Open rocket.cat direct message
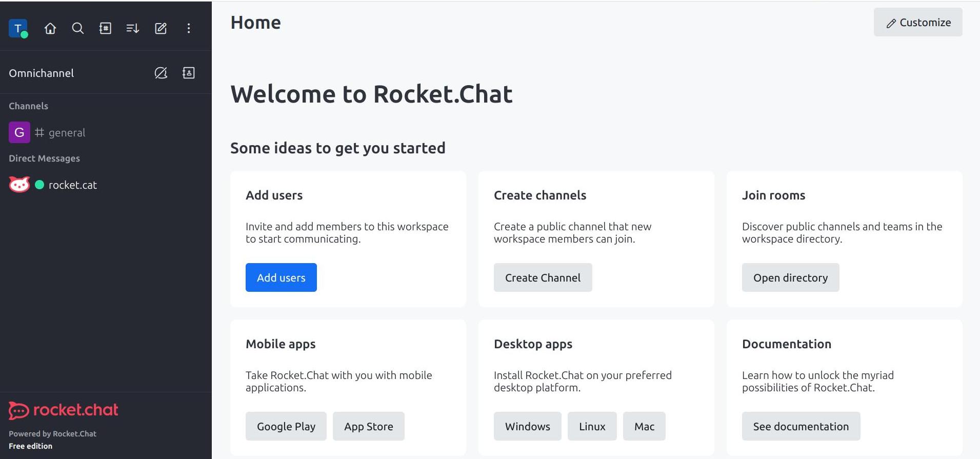 coord(106,185)
